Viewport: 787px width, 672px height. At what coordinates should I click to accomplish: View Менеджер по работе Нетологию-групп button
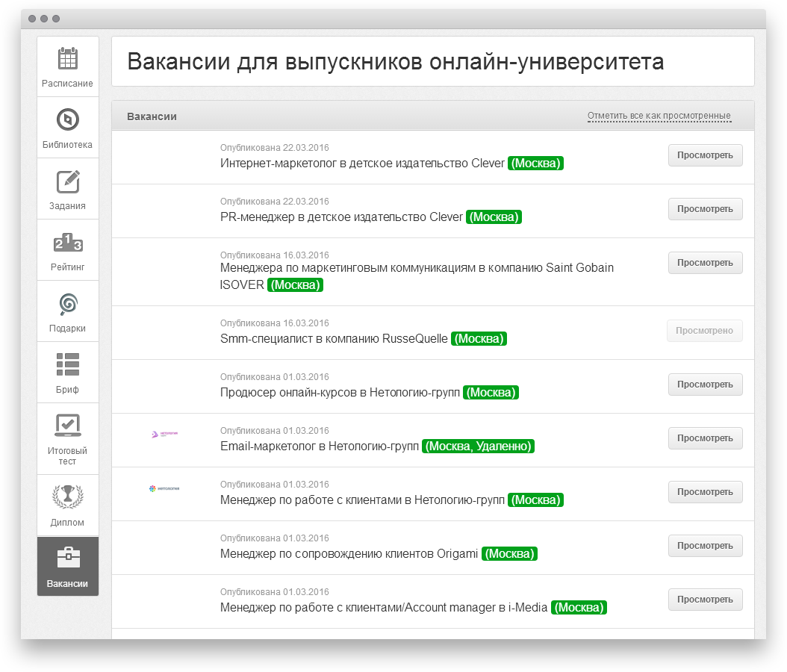click(x=705, y=492)
